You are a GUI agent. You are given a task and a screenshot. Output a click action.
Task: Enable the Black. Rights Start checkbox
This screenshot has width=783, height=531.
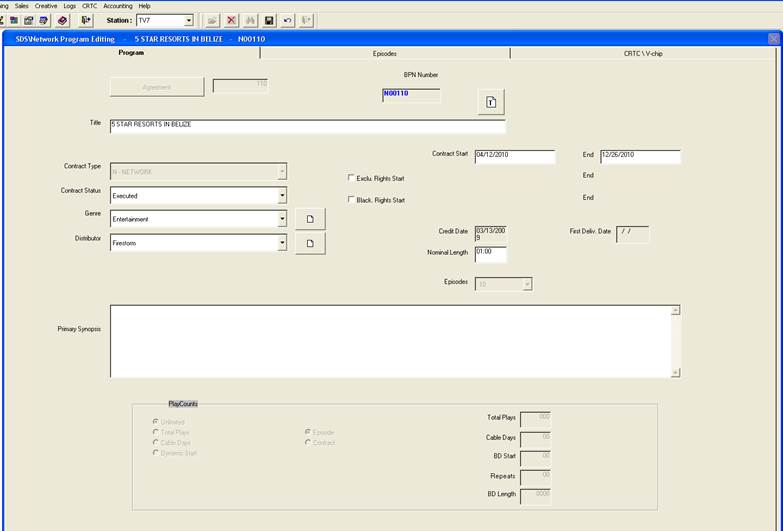[x=351, y=200]
